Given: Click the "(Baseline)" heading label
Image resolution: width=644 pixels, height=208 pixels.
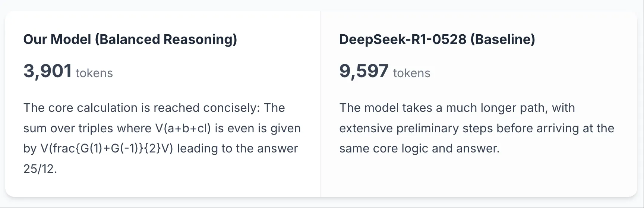Looking at the screenshot, I should tap(503, 40).
